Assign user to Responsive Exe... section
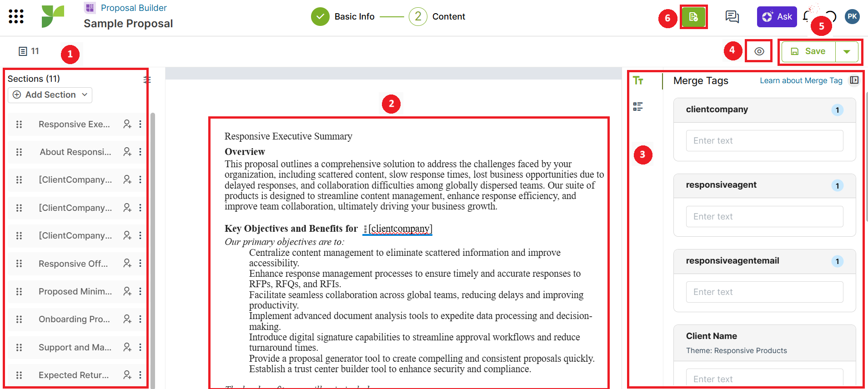868x389 pixels. (127, 124)
